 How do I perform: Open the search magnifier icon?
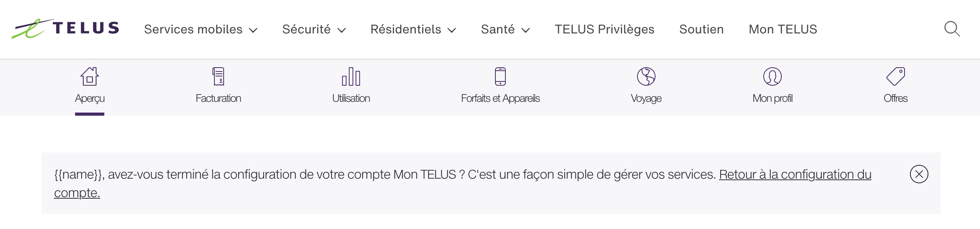pos(952,29)
